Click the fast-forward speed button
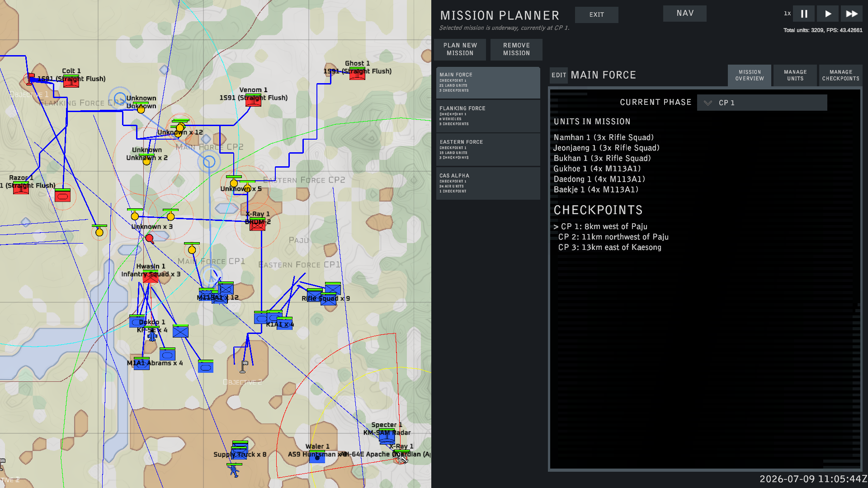 (x=852, y=14)
